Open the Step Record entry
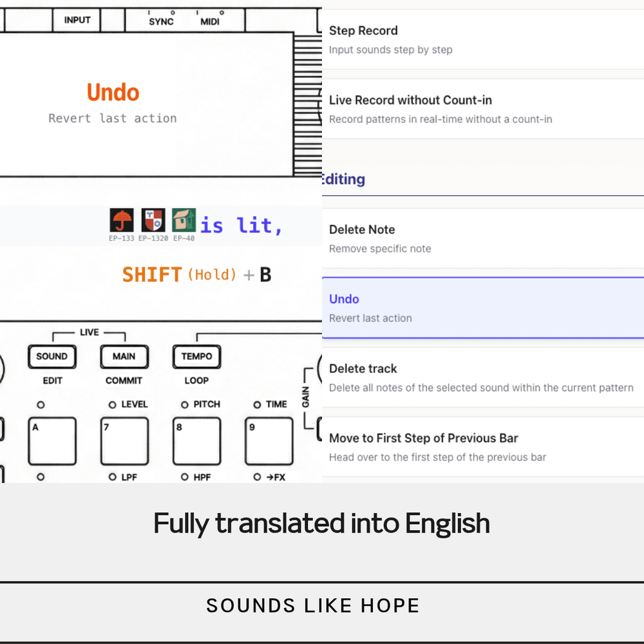The image size is (644, 644). pyautogui.click(x=482, y=39)
